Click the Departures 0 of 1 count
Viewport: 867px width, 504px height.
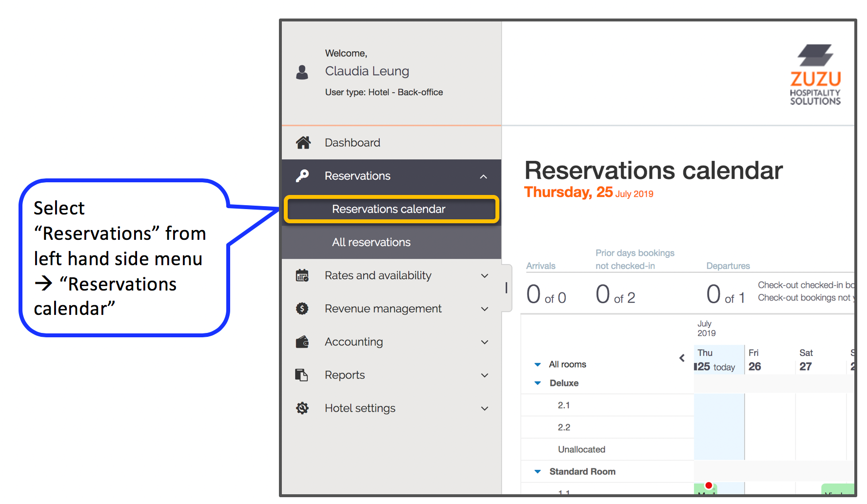point(726,294)
